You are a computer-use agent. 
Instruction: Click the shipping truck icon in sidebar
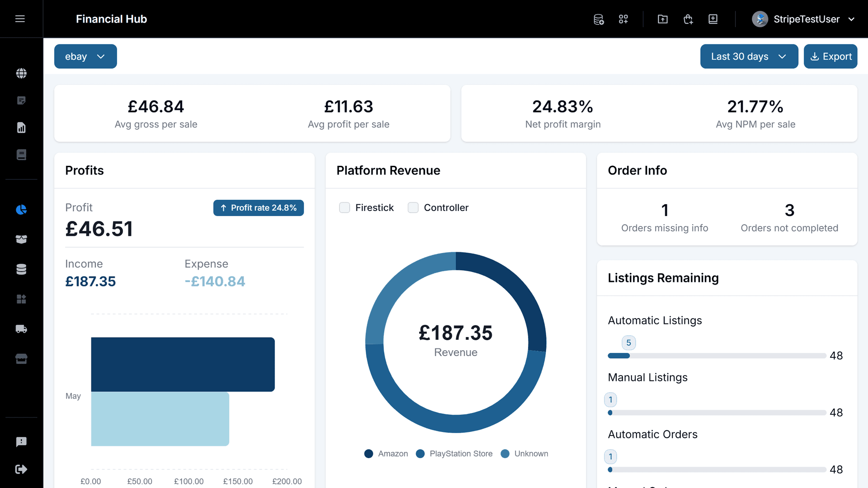click(x=21, y=329)
